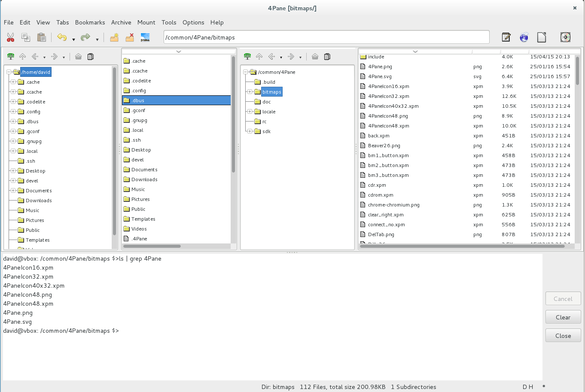Image resolution: width=585 pixels, height=392 pixels.
Task: Open the Tabs menu
Action: coord(63,22)
